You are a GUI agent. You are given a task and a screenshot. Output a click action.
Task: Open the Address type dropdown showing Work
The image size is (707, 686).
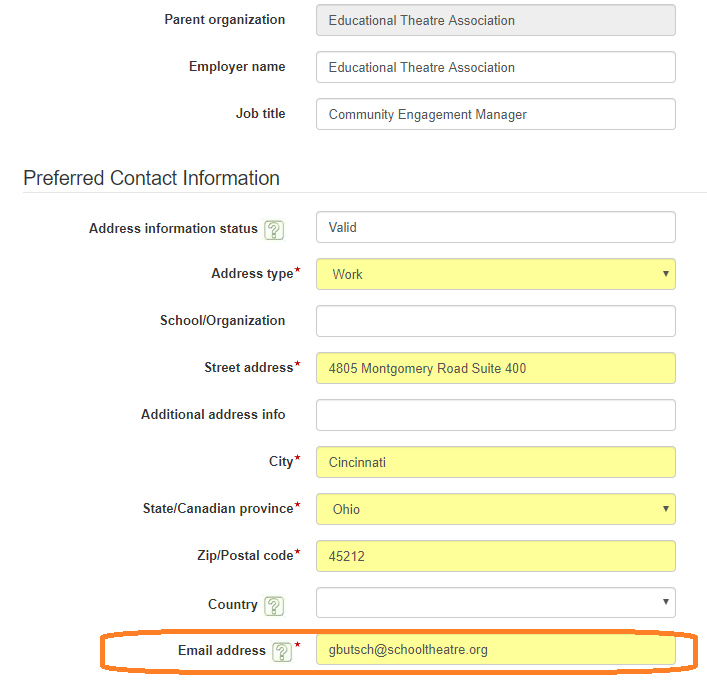coord(495,274)
